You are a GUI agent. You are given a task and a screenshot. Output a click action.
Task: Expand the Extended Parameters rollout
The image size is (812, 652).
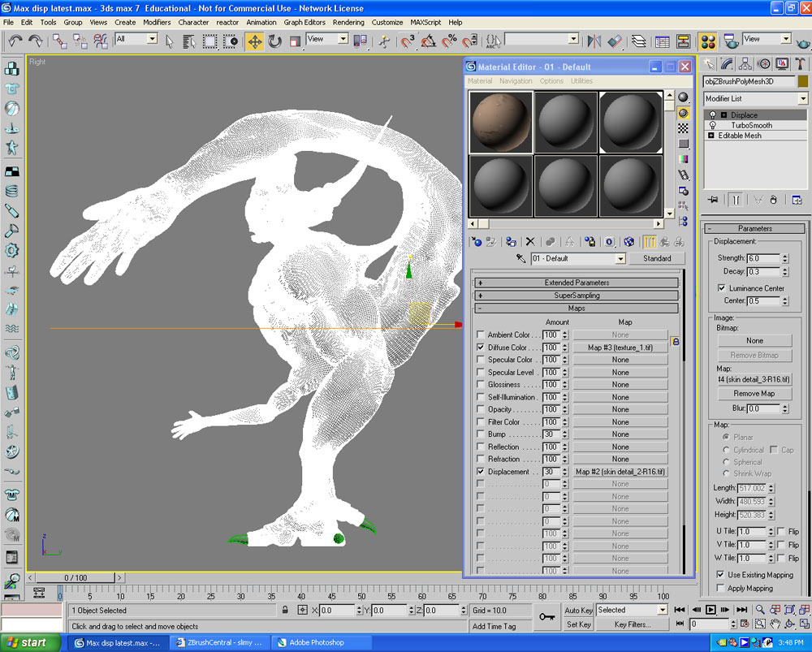pyautogui.click(x=577, y=283)
